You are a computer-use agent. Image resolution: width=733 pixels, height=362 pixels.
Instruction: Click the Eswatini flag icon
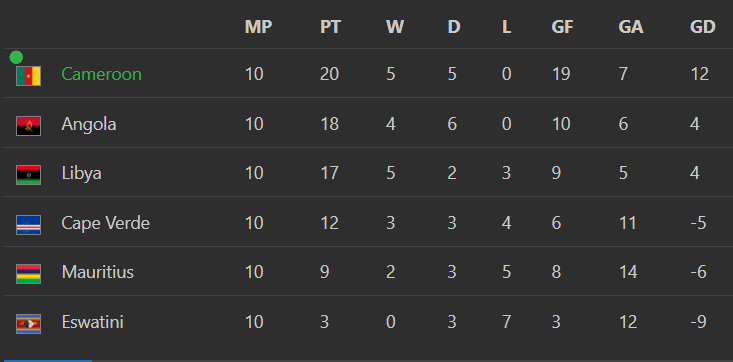click(29, 324)
